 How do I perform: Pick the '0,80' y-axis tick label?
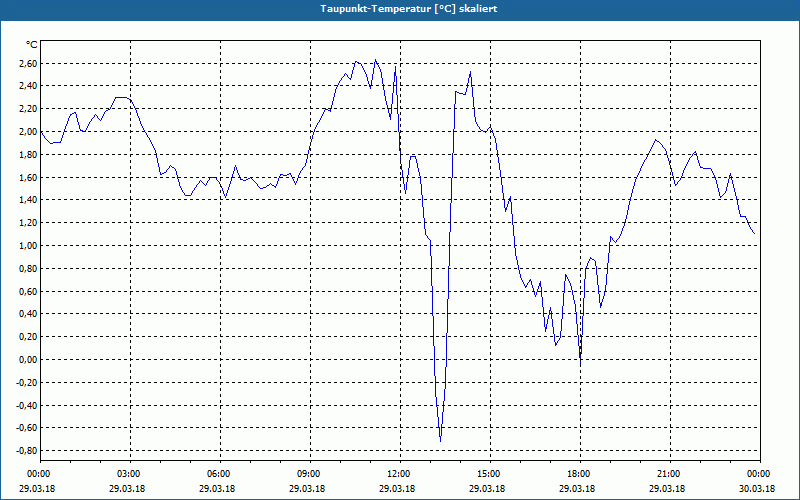tap(29, 268)
